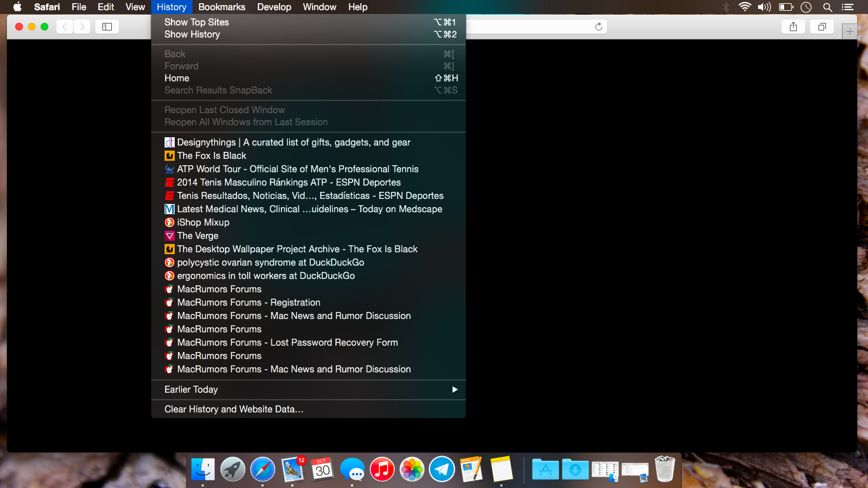
Task: Open Mail with 12 unread badge
Action: coord(292,470)
